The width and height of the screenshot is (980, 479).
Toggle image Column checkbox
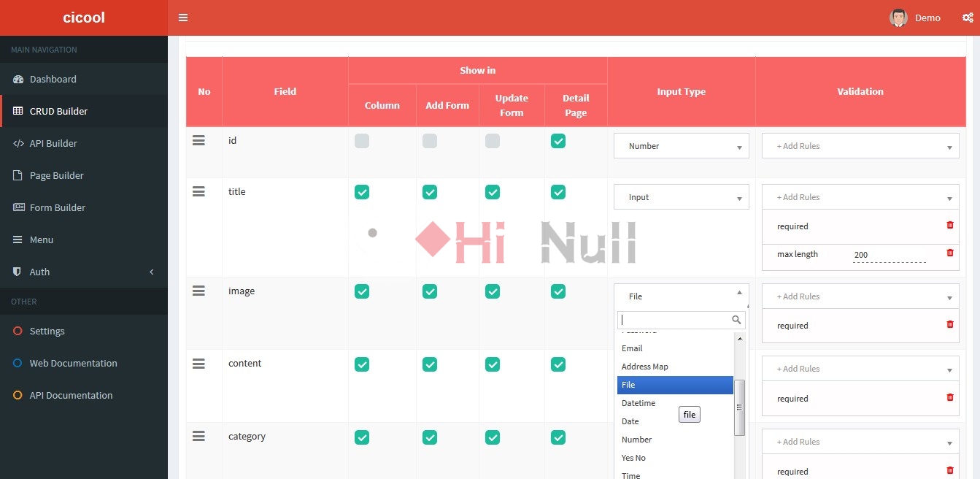click(x=362, y=291)
